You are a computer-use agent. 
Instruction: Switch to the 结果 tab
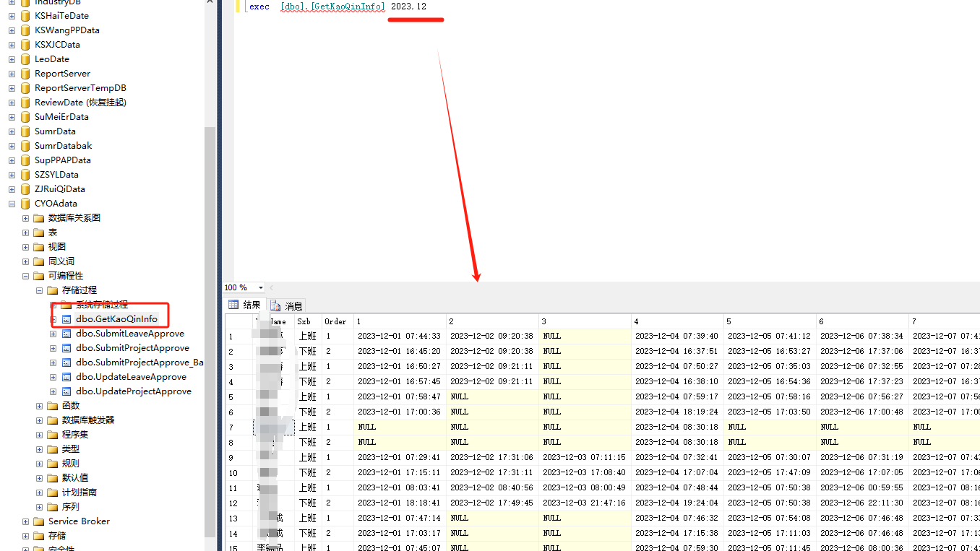click(x=245, y=305)
